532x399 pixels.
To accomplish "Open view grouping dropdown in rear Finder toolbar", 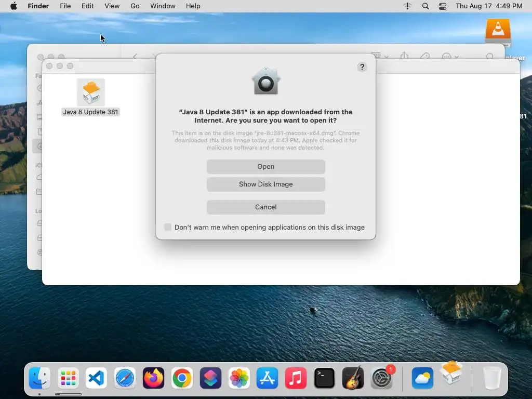I will [x=380, y=55].
